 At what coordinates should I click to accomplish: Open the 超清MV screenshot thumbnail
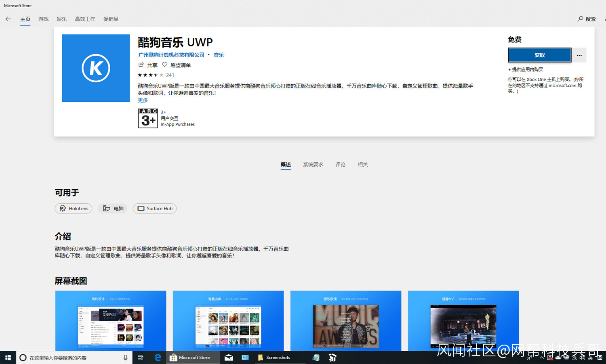(463, 321)
